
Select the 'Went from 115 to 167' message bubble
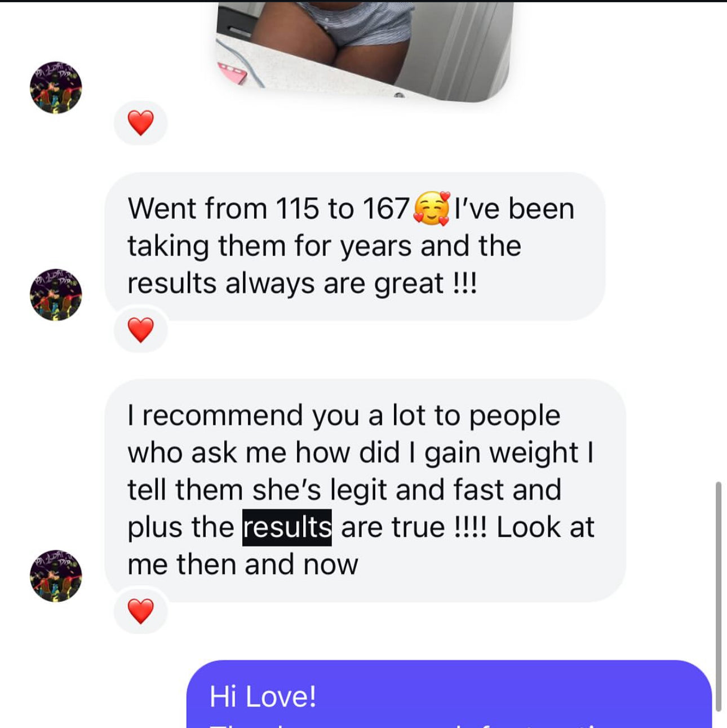click(355, 246)
